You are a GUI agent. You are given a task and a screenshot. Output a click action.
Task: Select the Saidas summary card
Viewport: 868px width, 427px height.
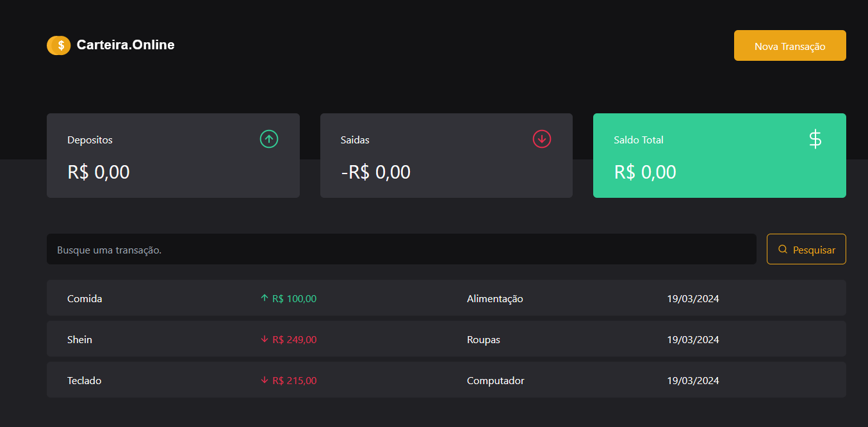(x=446, y=156)
